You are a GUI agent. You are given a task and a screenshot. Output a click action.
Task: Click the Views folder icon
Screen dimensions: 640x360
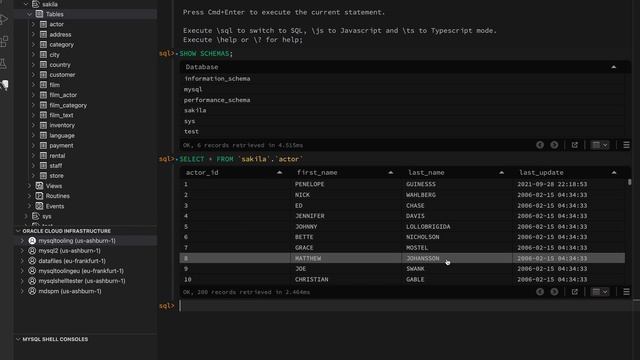click(39, 186)
